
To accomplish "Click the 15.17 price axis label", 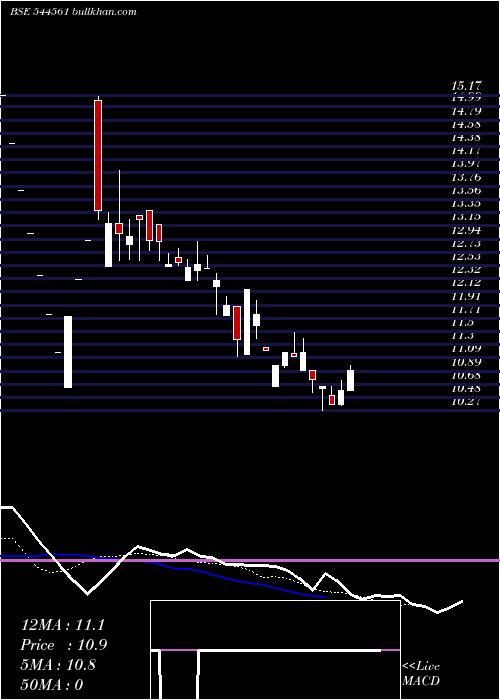I will [466, 85].
